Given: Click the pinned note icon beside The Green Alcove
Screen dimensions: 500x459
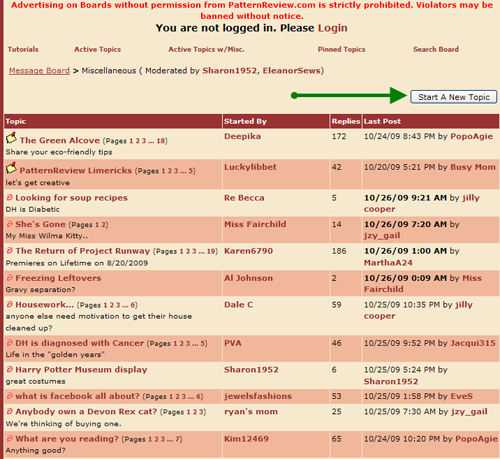Looking at the screenshot, I should click(x=11, y=138).
